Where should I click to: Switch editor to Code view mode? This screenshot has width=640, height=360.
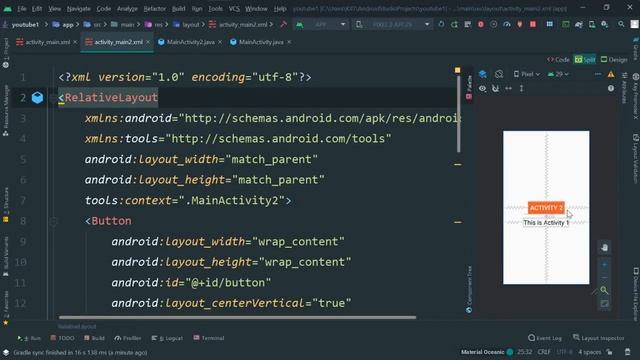[558, 60]
